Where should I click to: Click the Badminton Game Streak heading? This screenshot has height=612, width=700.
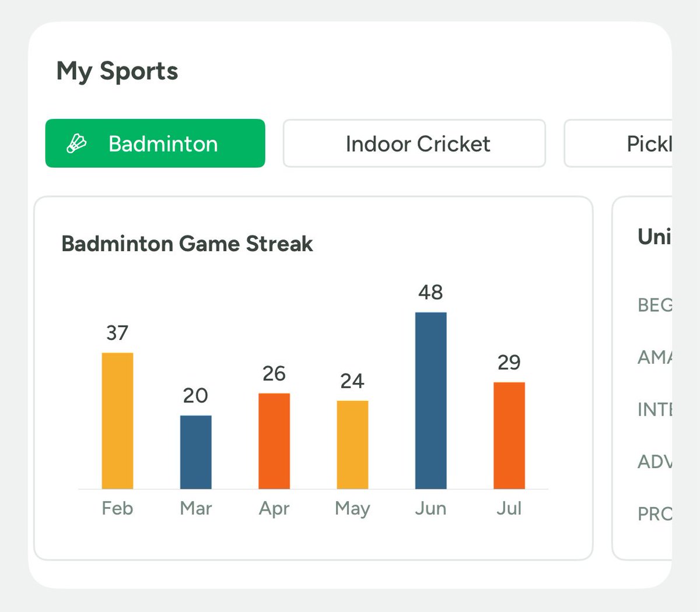pos(187,244)
